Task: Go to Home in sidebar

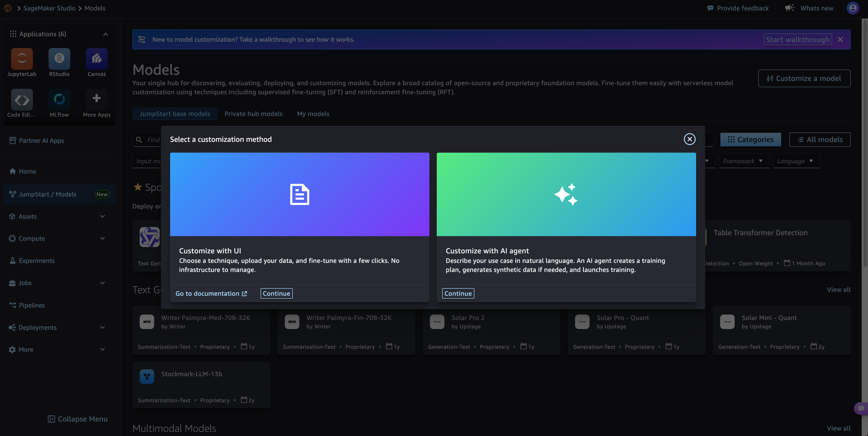Action: click(x=59, y=171)
